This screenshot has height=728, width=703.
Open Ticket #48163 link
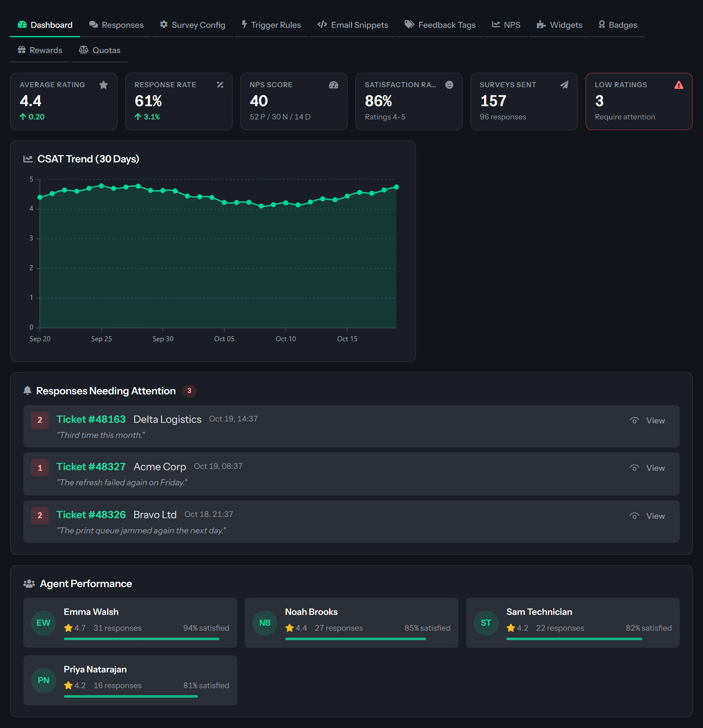pos(91,419)
